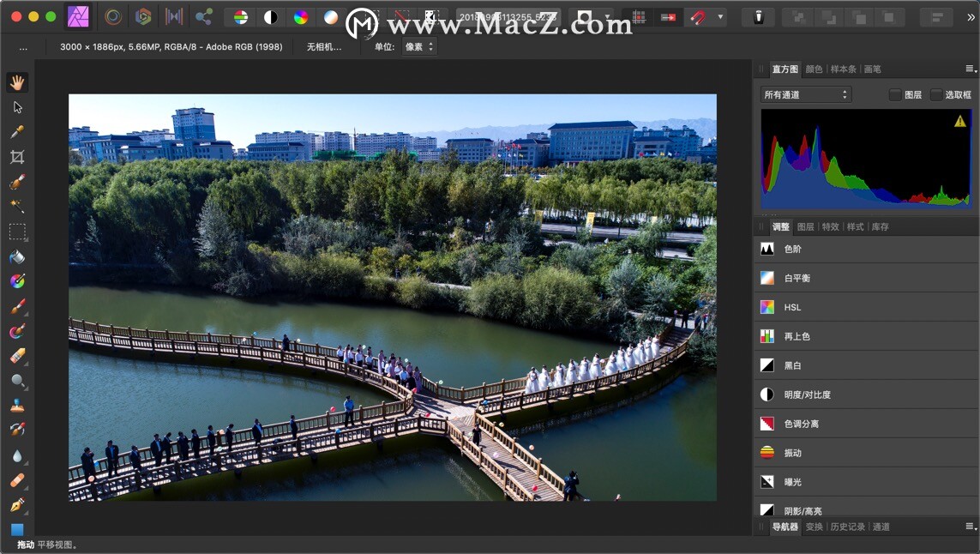Enable the 图层 histogram checkbox
980x554 pixels.
pos(895,94)
